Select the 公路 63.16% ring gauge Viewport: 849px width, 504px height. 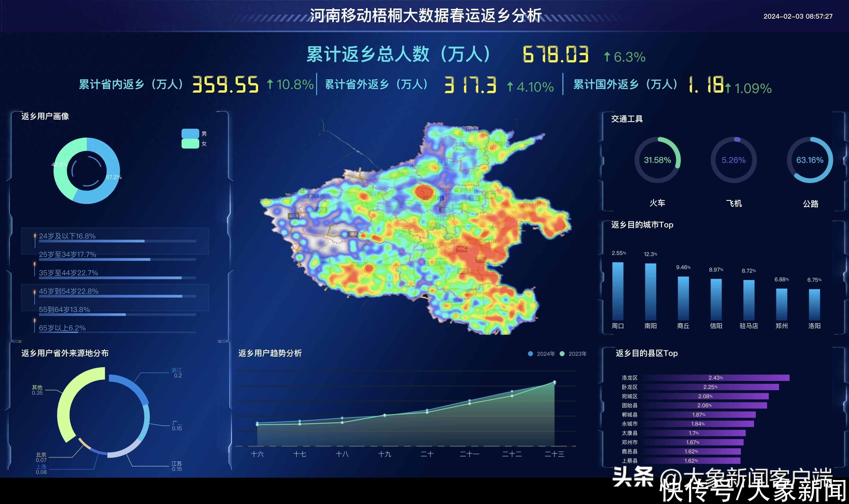(810, 160)
